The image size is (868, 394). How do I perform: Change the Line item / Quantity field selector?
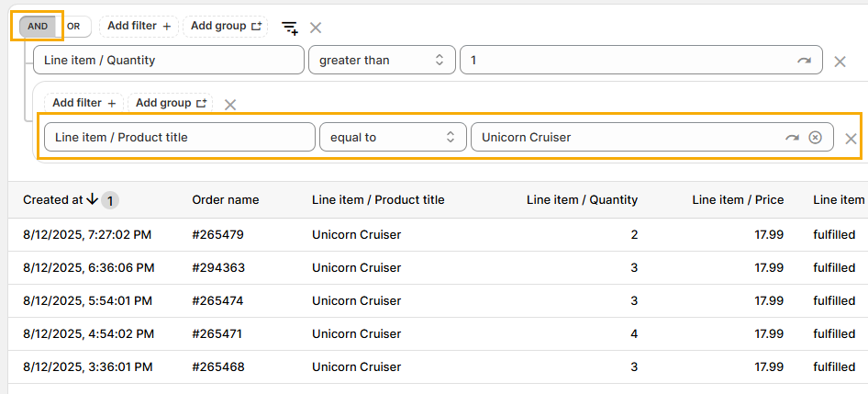coord(168,61)
